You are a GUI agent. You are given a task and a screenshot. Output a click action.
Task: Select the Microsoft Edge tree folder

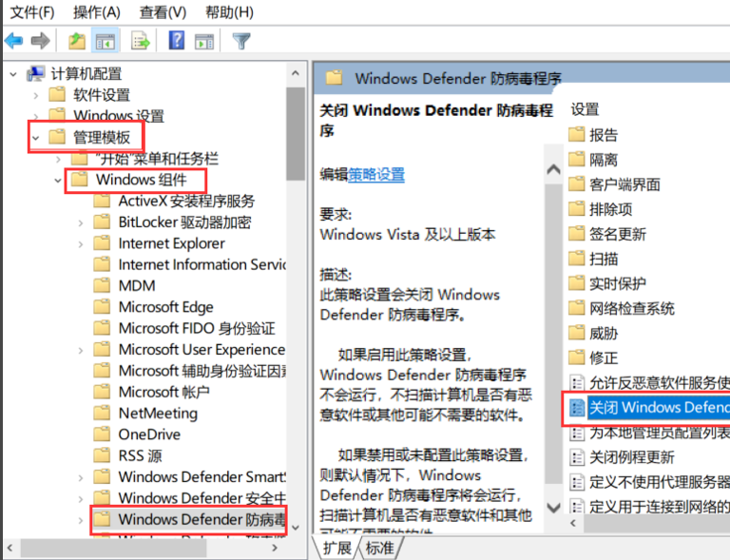coord(166,307)
